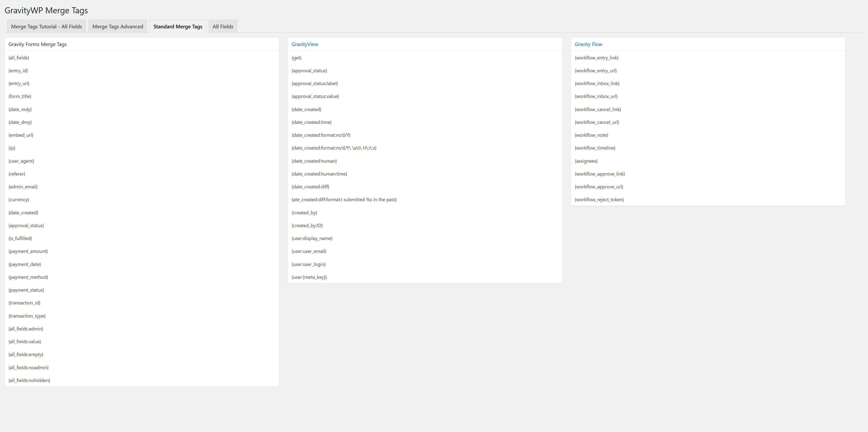
Task: Click the {assignees} Gravity Flow tag
Action: point(586,161)
